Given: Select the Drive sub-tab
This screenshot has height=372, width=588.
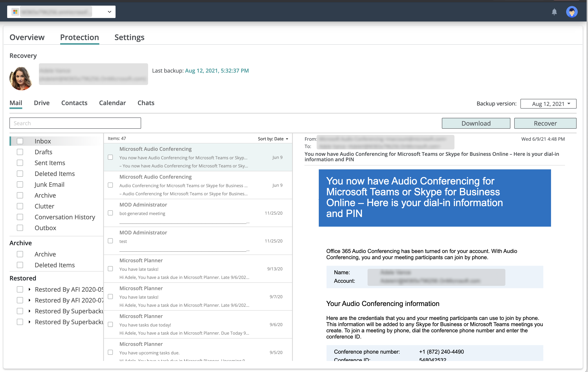Looking at the screenshot, I should coord(42,103).
